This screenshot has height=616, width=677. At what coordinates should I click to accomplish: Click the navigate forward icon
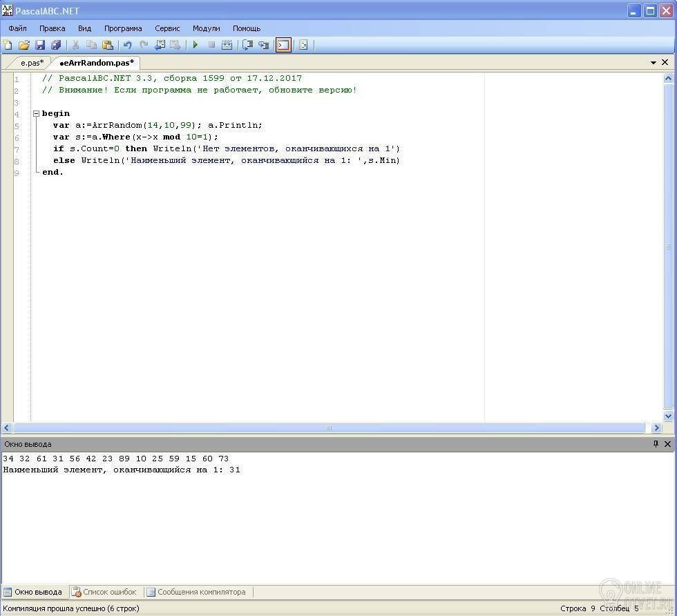coord(175,44)
